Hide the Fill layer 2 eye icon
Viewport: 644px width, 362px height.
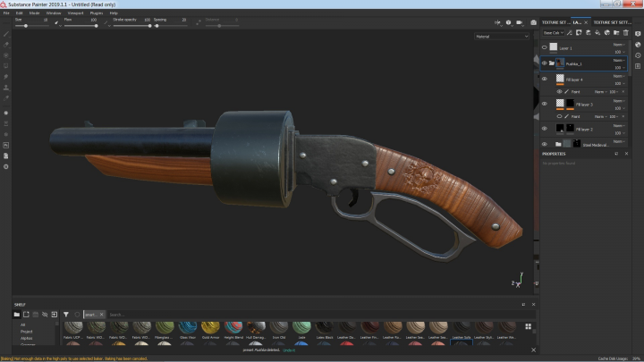(544, 129)
